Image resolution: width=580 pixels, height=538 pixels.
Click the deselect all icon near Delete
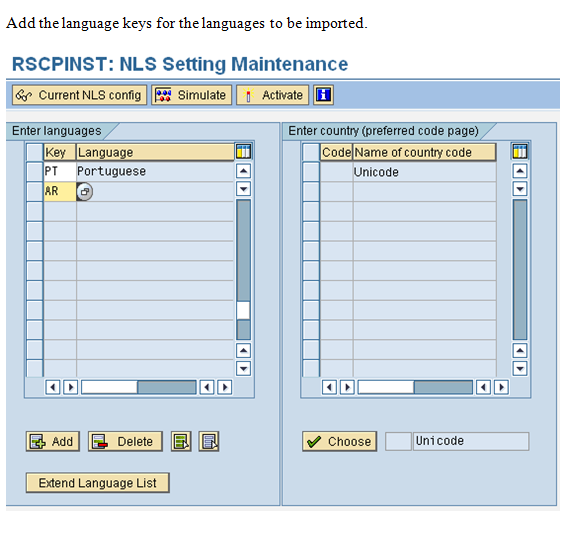coord(209,441)
